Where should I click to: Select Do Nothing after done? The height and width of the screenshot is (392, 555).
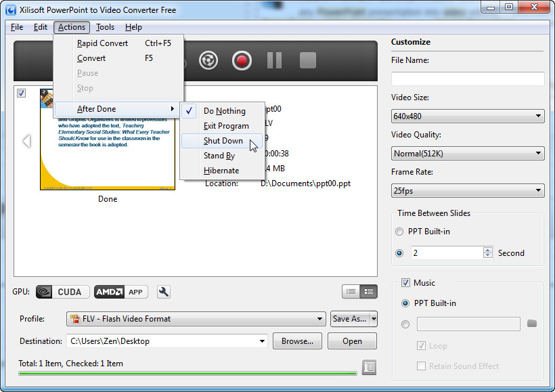coord(222,111)
